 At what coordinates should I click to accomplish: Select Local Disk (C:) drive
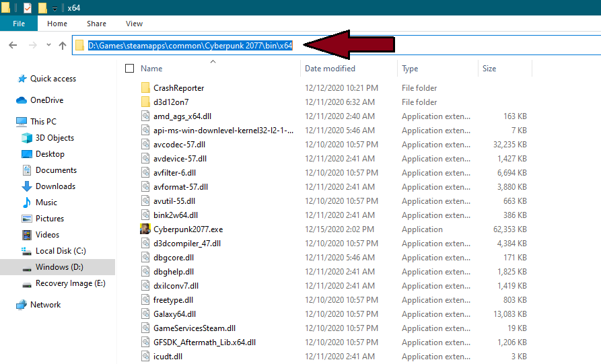[x=61, y=250]
